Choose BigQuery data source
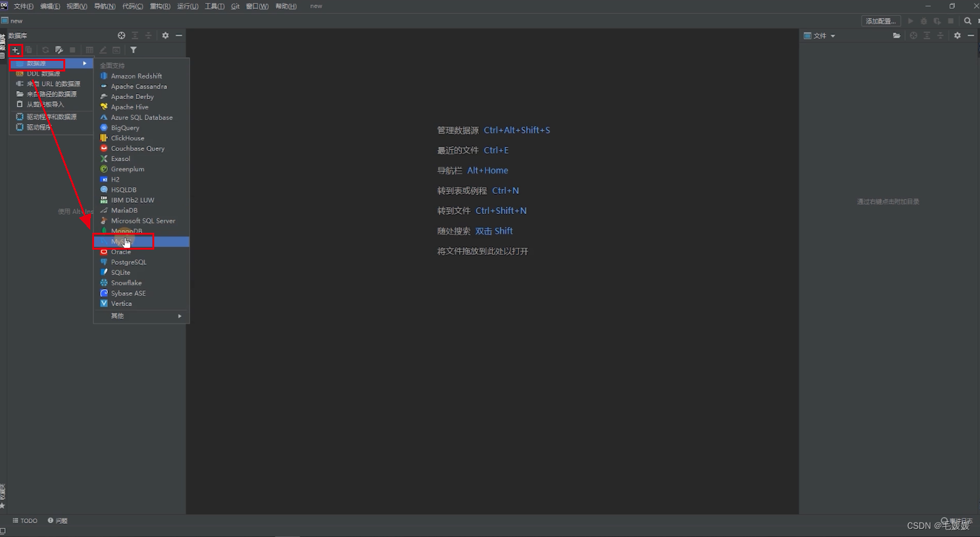This screenshot has width=980, height=537. pos(142,128)
